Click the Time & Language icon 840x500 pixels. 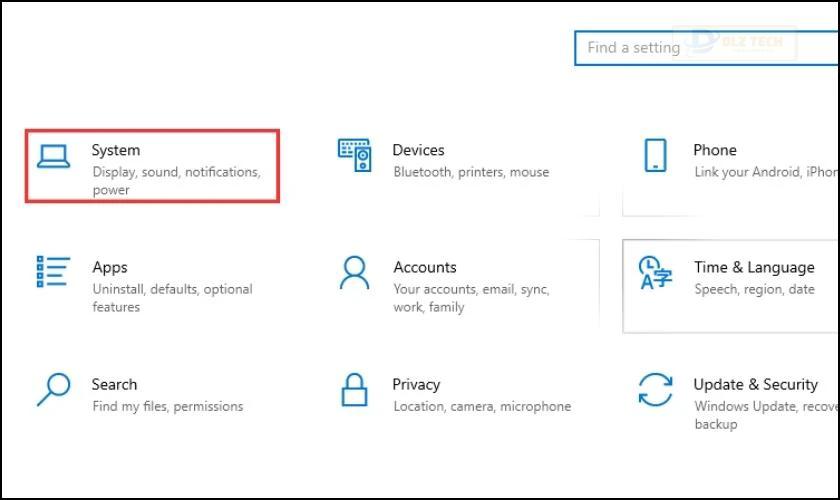pos(655,273)
